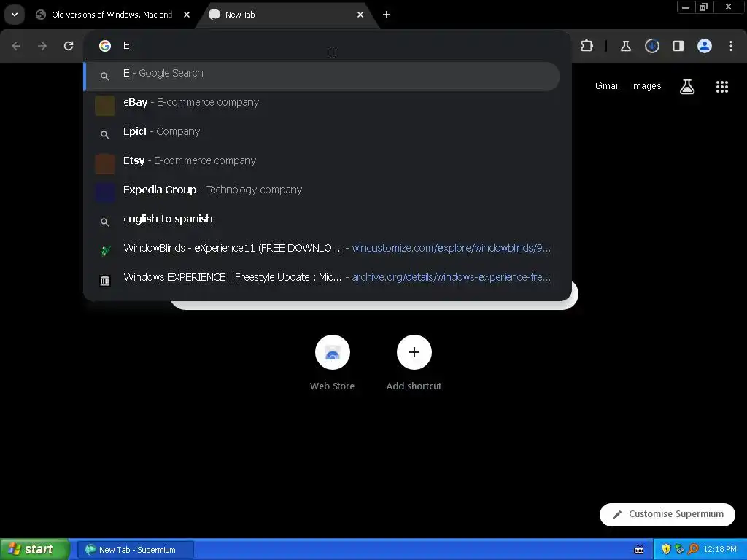Click the eBay thumbnail icon
747x560 pixels.
pos(105,105)
